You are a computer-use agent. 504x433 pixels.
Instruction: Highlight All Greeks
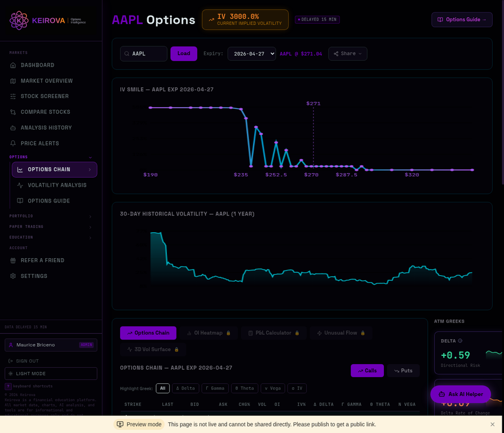[162, 388]
